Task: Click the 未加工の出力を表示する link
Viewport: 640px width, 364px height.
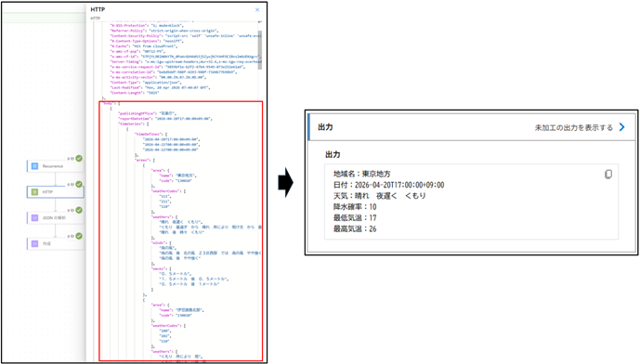Action: 574,128
